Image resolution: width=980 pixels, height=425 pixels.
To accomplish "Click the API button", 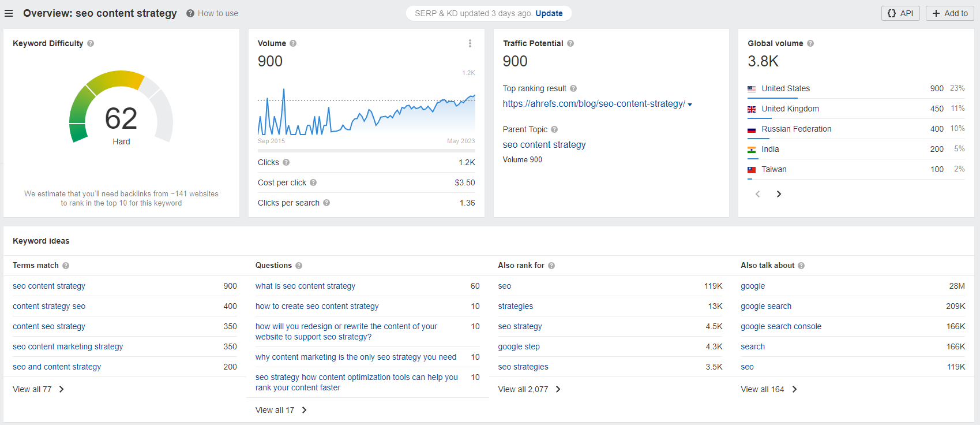I will [900, 13].
